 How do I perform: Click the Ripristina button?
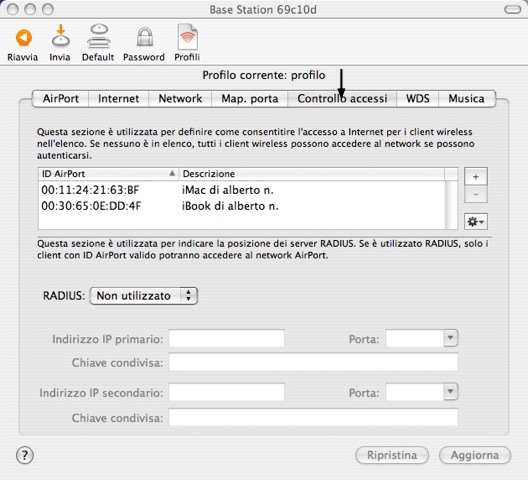coord(392,455)
